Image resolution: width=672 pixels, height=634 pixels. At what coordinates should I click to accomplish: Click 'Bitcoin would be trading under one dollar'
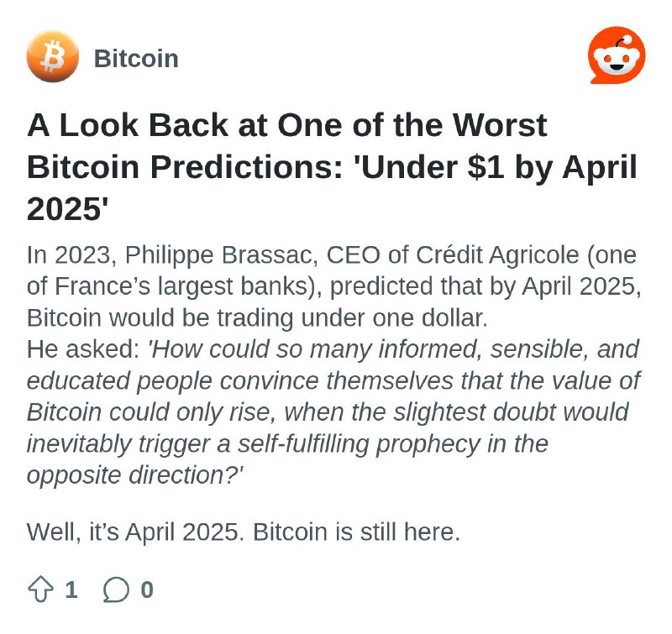257,318
